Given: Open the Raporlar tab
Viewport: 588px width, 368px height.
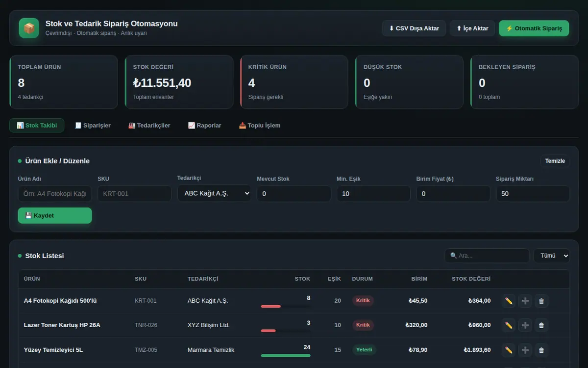Looking at the screenshot, I should coord(205,126).
